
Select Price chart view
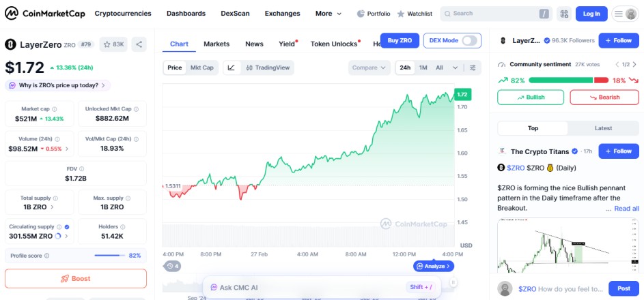point(175,67)
